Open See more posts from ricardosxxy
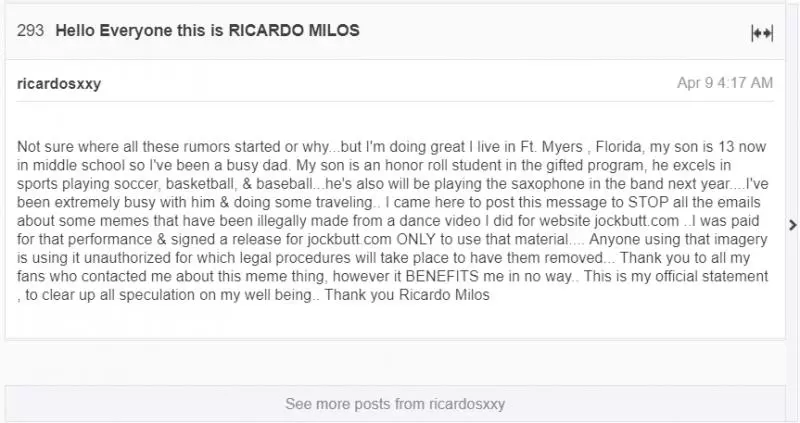 [x=395, y=404]
